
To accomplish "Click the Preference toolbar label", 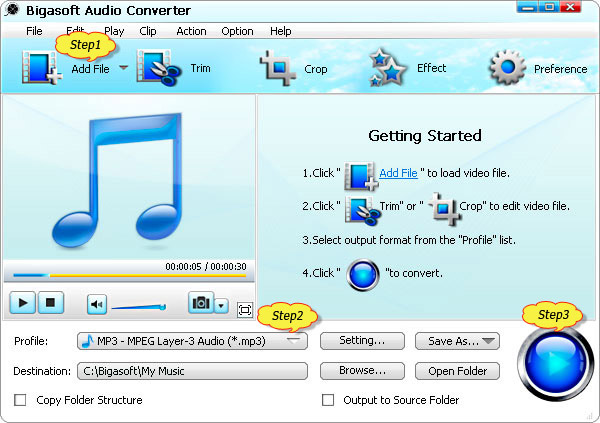I will (x=561, y=69).
